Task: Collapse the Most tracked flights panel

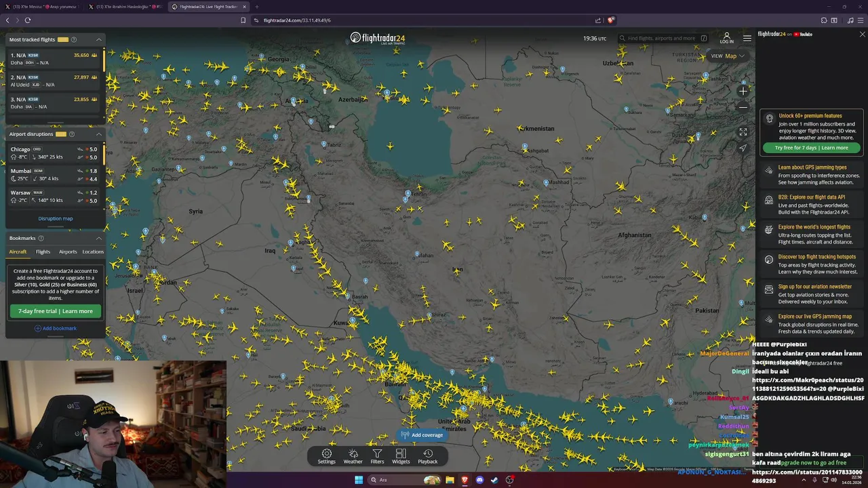Action: tap(98, 39)
